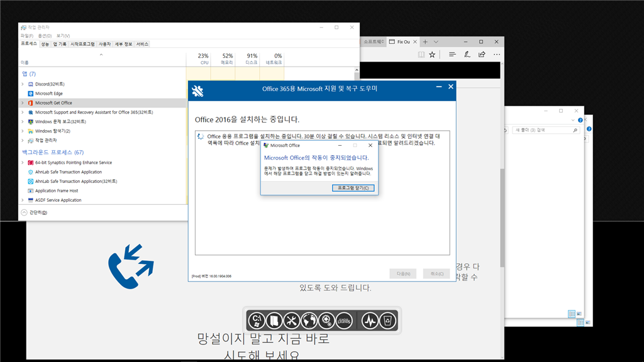Sort processes by 네트워크 column

point(272,59)
